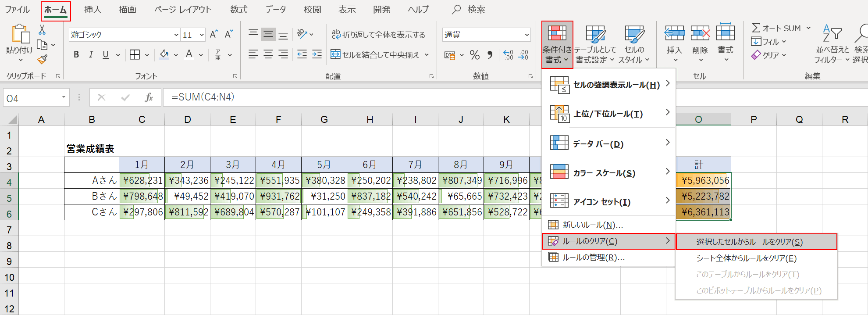868x315 pixels.
Task: Open the ファイル tab
Action: point(18,10)
